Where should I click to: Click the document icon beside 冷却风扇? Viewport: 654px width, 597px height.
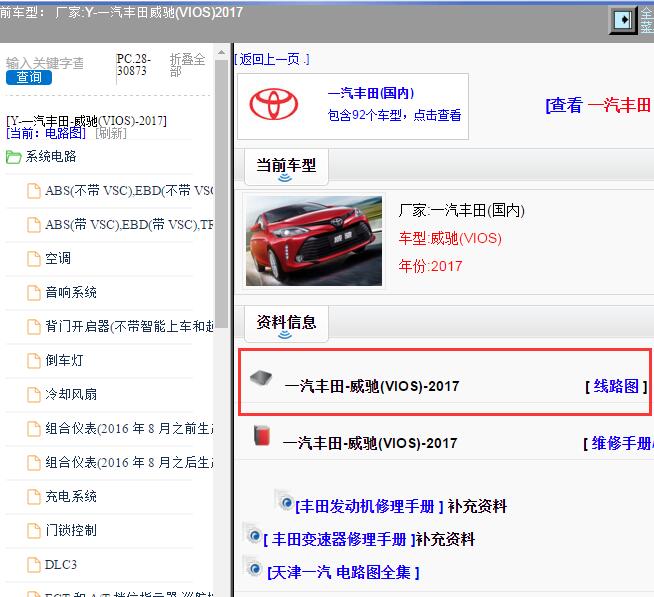34,395
